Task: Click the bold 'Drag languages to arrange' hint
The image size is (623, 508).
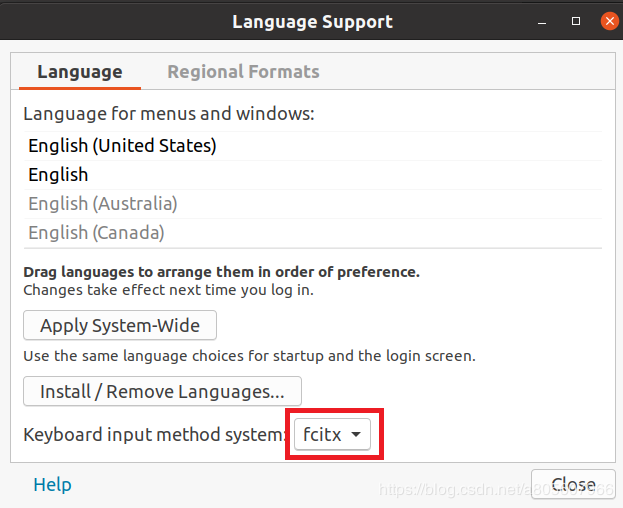Action: (221, 272)
